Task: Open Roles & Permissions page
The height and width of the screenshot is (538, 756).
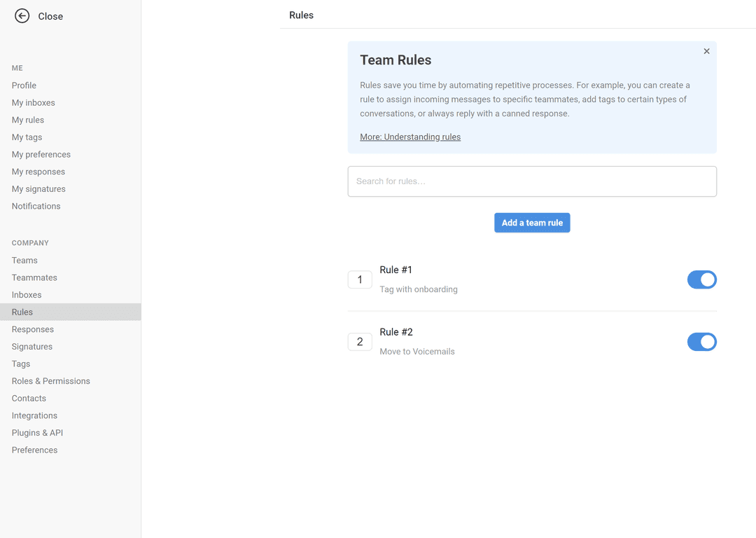Action: (x=50, y=381)
